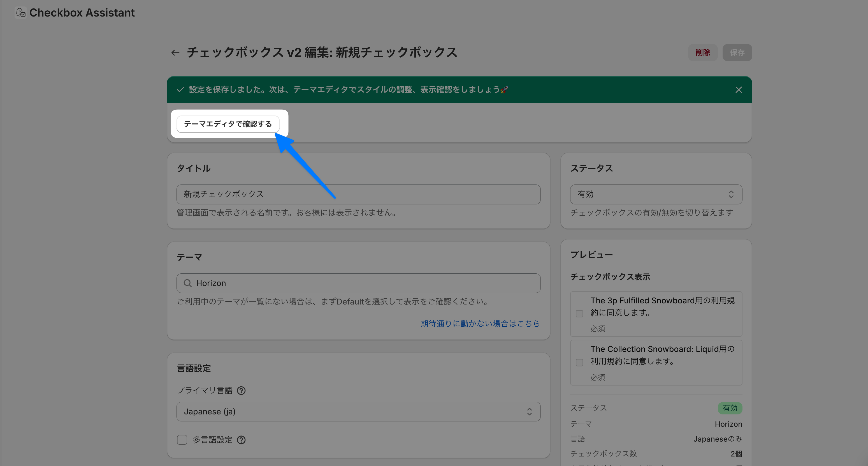The height and width of the screenshot is (466, 868).
Task: Open 期待通りに動かない場合はこちら link
Action: pyautogui.click(x=480, y=324)
